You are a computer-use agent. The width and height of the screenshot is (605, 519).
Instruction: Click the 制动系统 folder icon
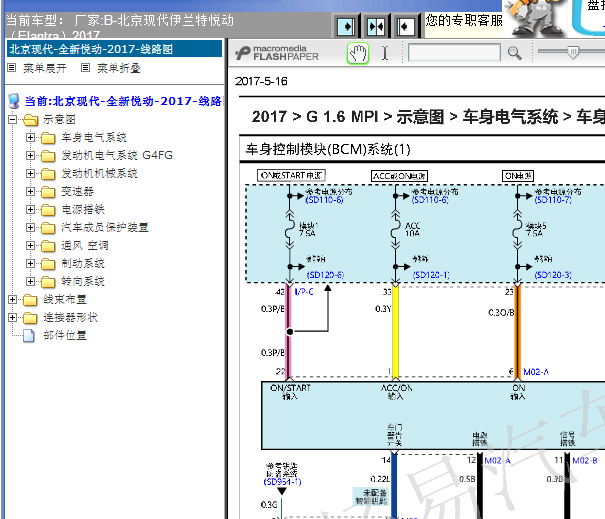(x=48, y=264)
